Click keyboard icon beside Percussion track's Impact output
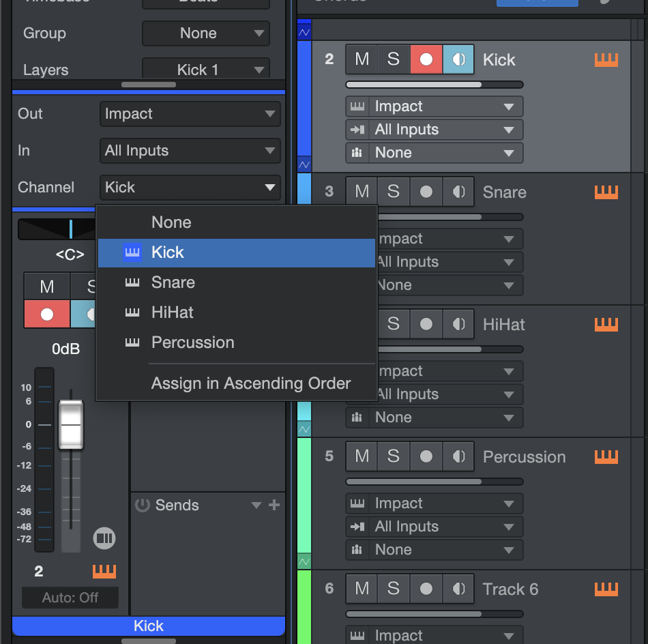Screen dimensions: 648x644 [357, 503]
